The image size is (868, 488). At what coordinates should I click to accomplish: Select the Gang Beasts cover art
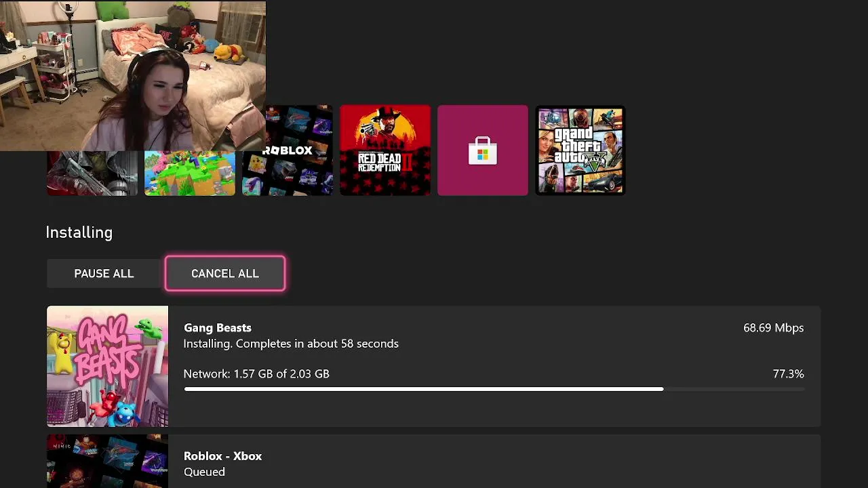coord(107,366)
